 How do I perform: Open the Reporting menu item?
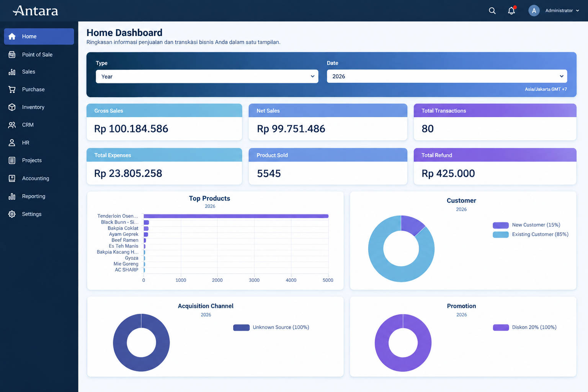point(39,196)
